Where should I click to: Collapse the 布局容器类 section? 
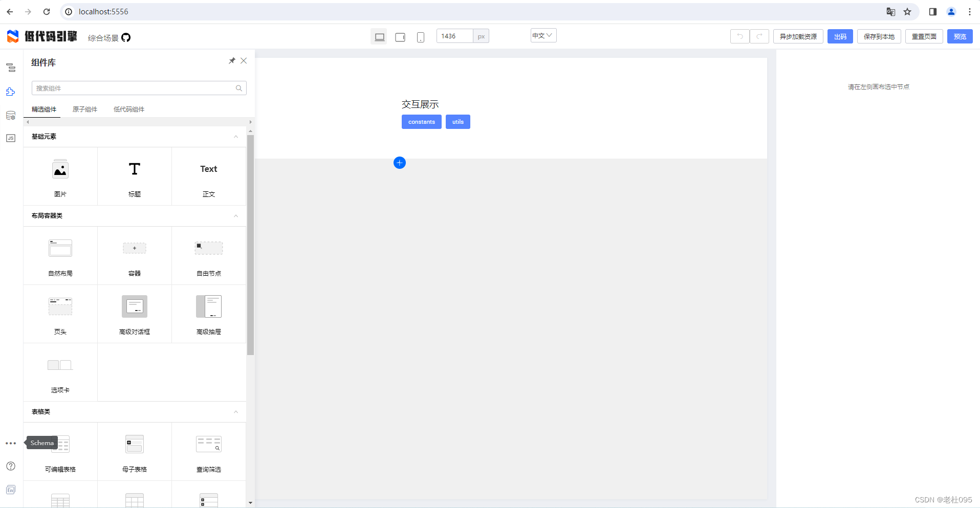pyautogui.click(x=236, y=216)
